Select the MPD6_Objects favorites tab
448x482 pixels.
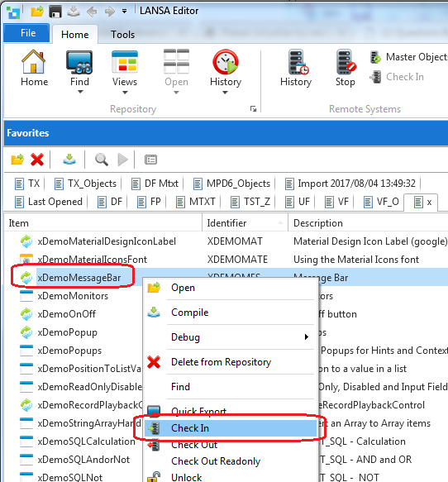coord(231,184)
